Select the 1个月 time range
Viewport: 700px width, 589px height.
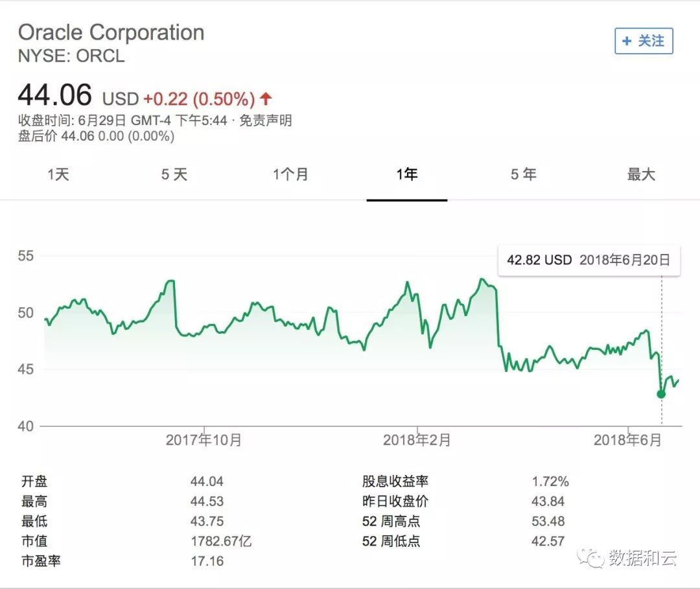coord(291,174)
